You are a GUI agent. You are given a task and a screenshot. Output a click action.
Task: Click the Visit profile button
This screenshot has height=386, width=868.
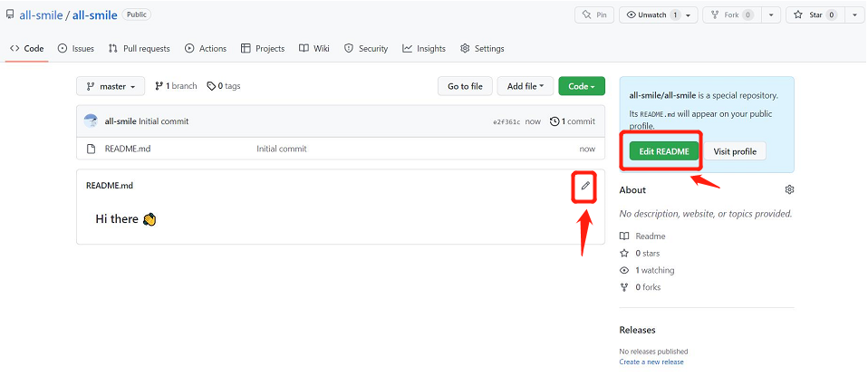click(x=735, y=151)
